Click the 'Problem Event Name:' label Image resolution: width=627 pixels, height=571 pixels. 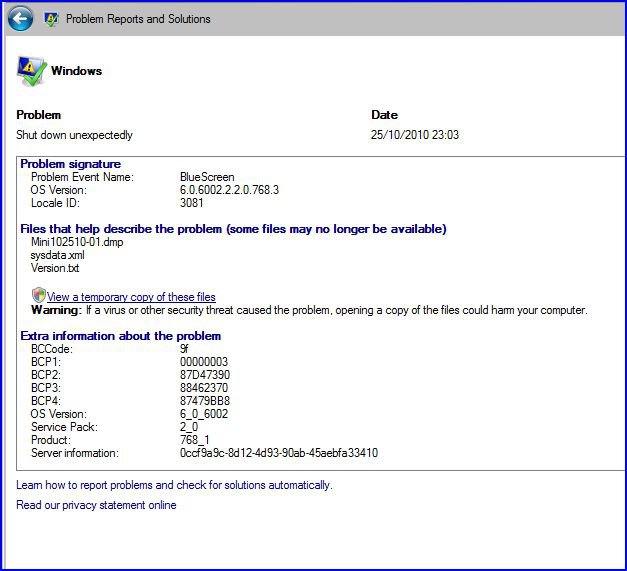(82, 177)
